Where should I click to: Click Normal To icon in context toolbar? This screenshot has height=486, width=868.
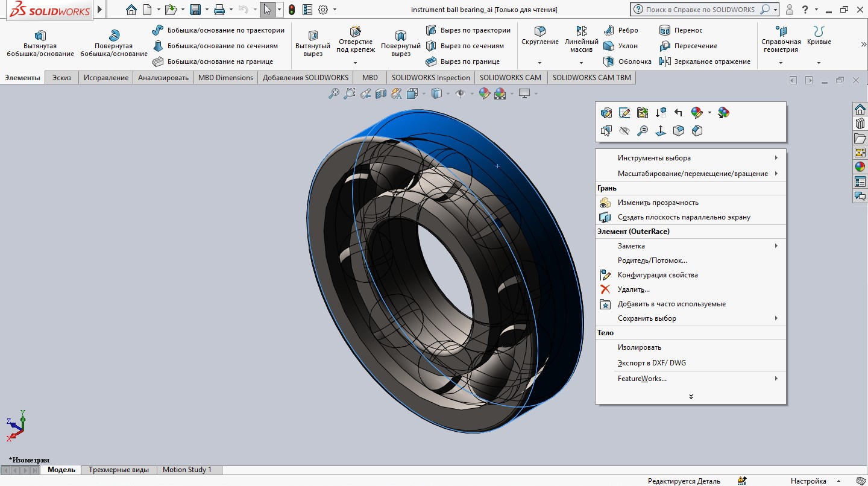tap(661, 131)
